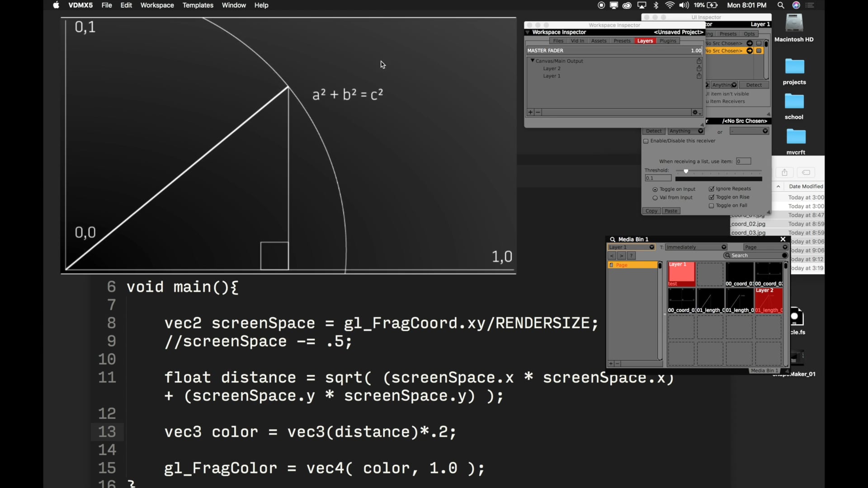This screenshot has width=868, height=488.
Task: Open Spotlight search in the menu bar
Action: (781, 5)
